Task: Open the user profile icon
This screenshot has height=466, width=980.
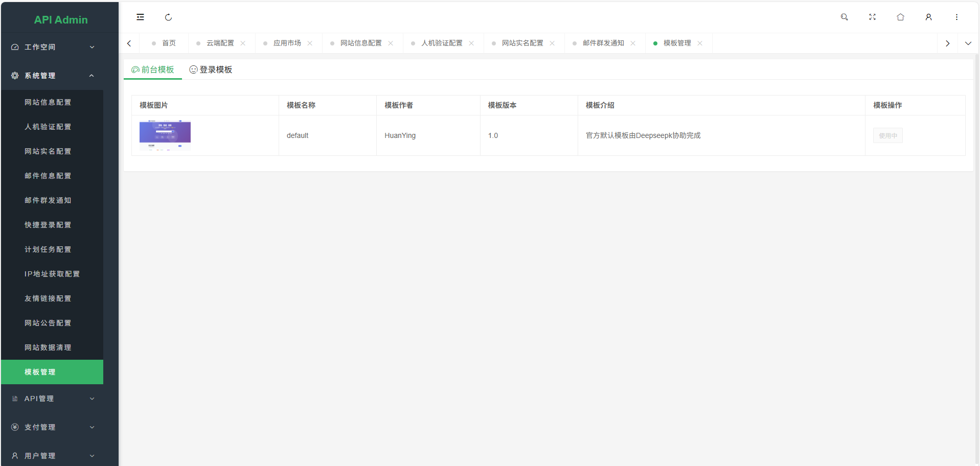Action: pos(928,17)
